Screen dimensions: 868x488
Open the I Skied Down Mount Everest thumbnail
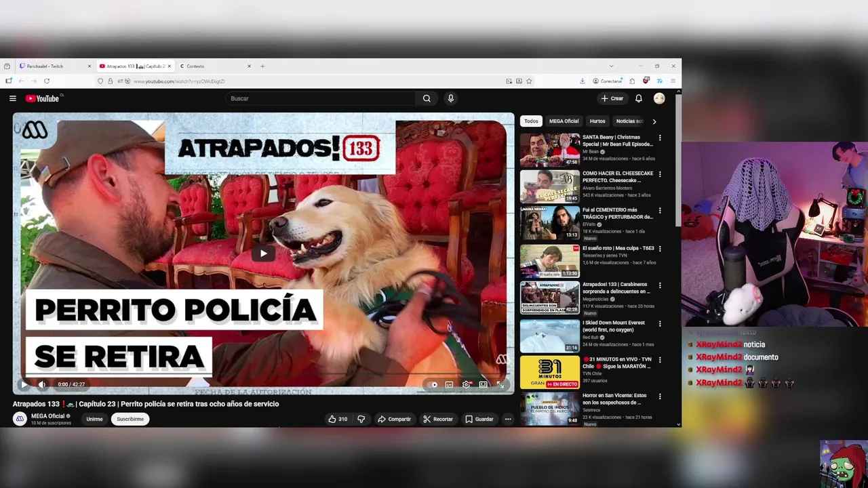[x=550, y=335]
